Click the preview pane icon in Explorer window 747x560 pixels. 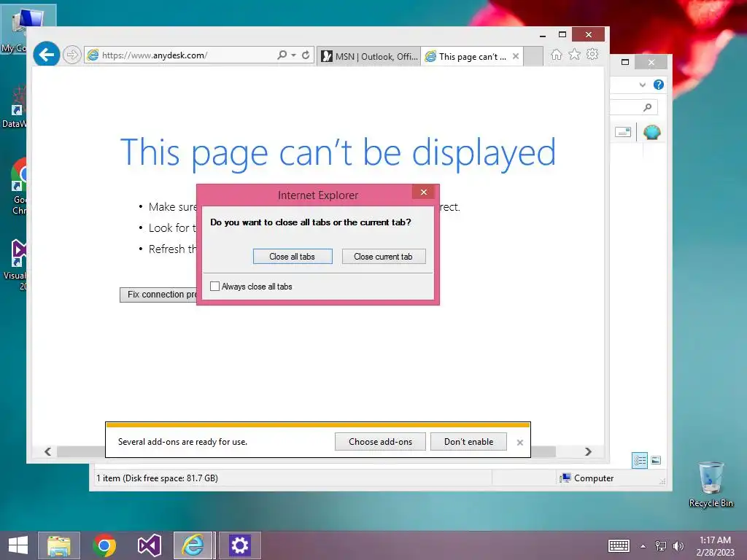click(x=623, y=132)
